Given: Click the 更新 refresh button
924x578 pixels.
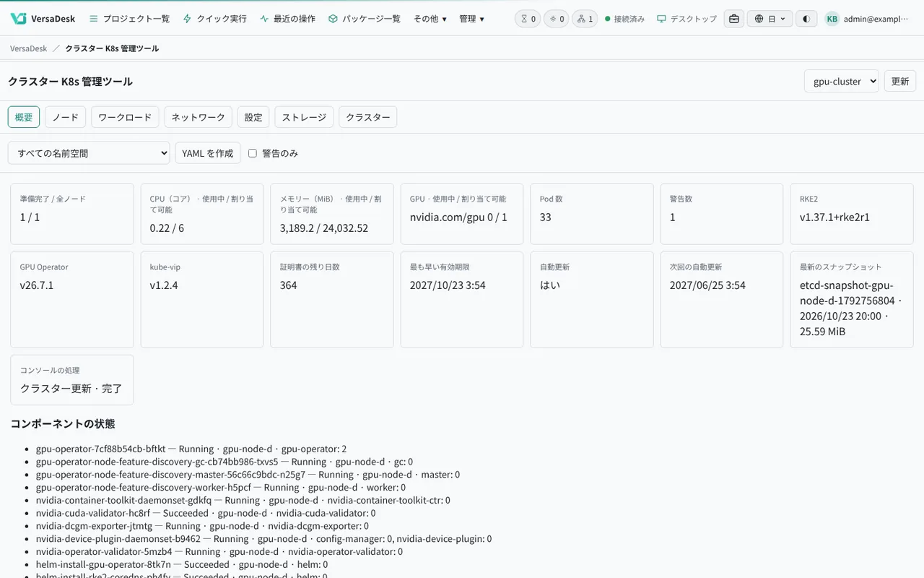Looking at the screenshot, I should coord(900,81).
